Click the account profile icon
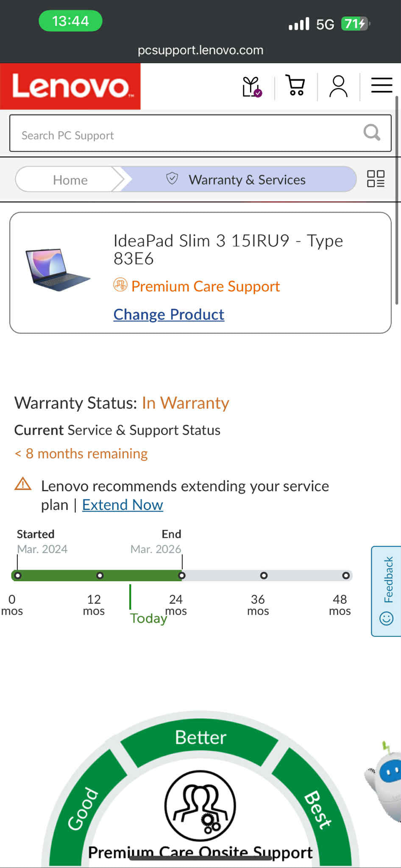Image resolution: width=401 pixels, height=868 pixels. click(338, 86)
